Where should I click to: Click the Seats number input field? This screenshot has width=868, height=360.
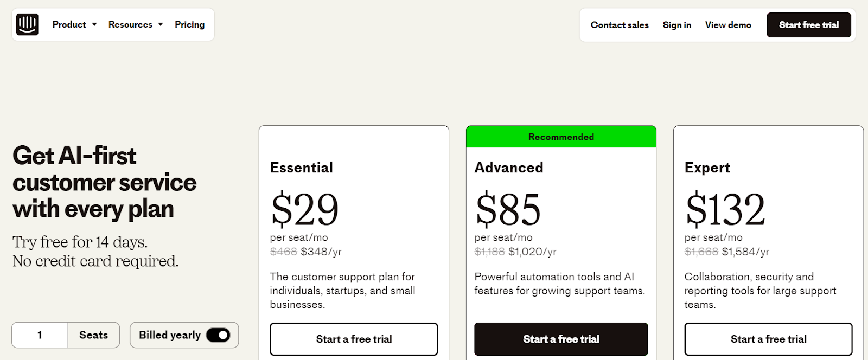click(39, 335)
